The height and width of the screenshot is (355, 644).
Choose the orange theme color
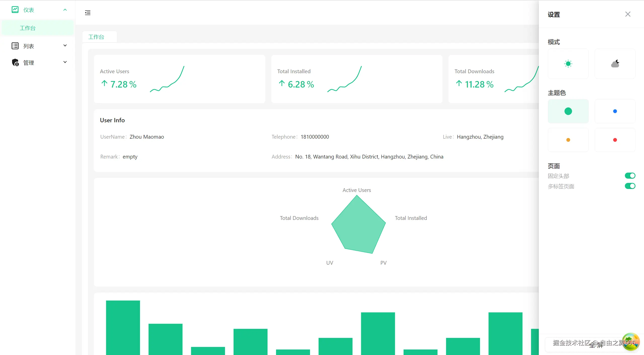pyautogui.click(x=568, y=140)
